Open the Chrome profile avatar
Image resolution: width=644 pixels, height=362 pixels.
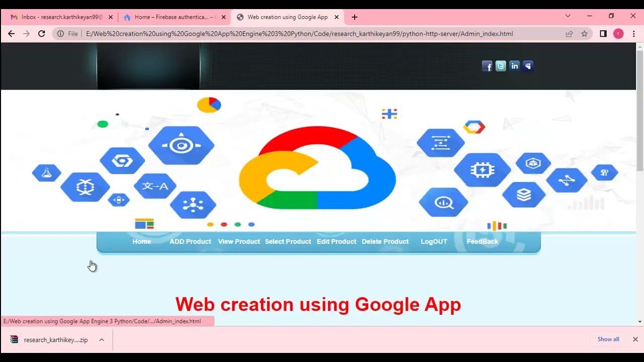click(x=618, y=34)
